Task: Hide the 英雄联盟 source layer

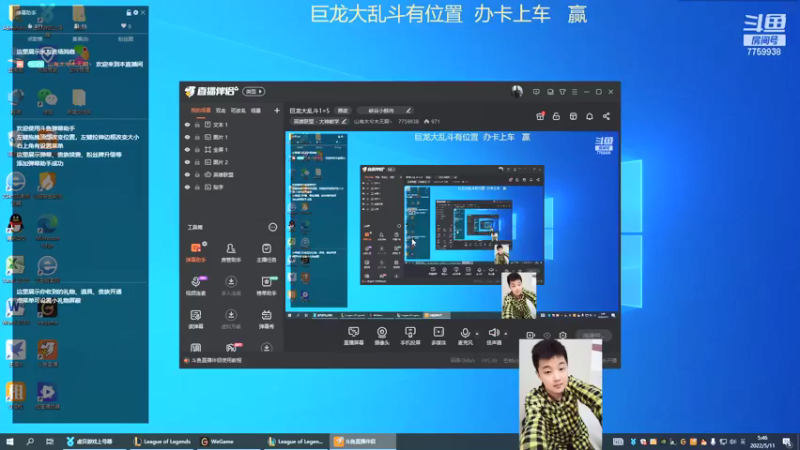Action: pos(187,174)
